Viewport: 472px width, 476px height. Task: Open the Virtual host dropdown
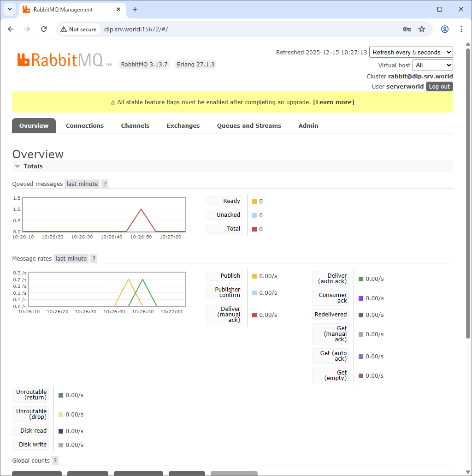(x=432, y=65)
